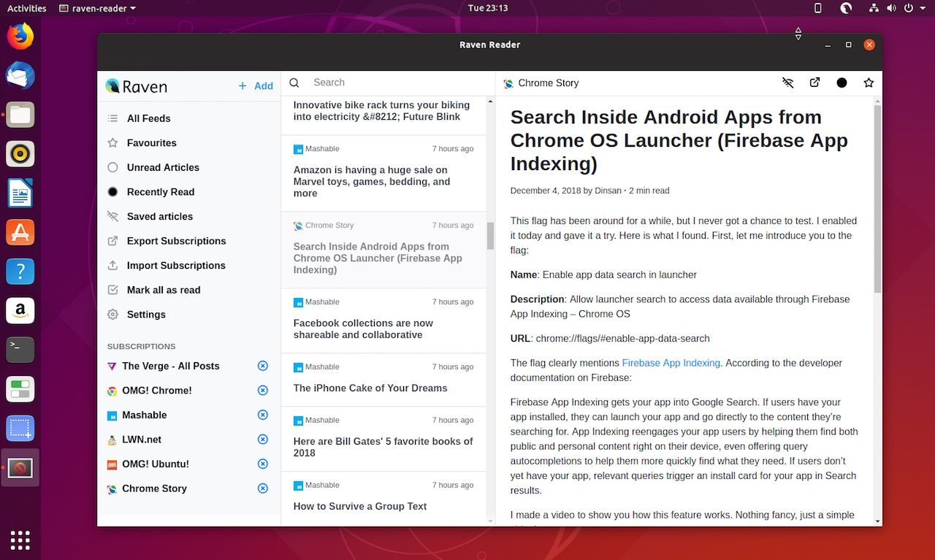
Task: Click the Mark all as read checkbox icon
Action: 112,290
